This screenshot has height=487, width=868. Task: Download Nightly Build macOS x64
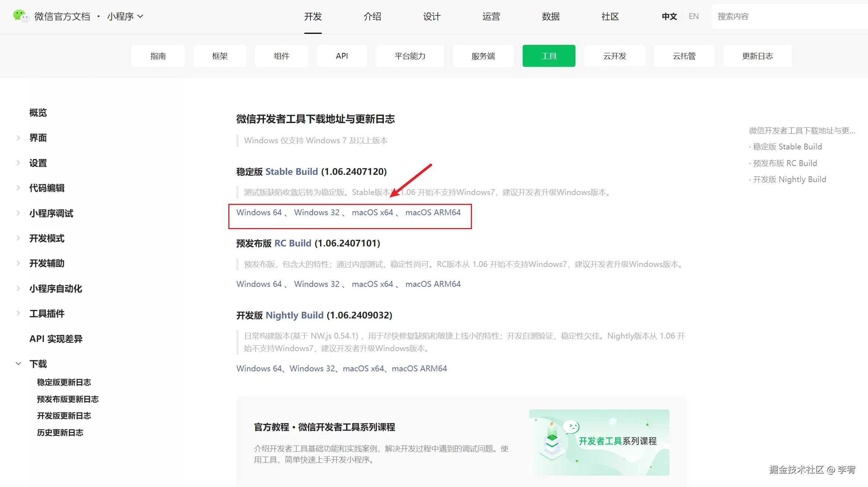(x=363, y=368)
